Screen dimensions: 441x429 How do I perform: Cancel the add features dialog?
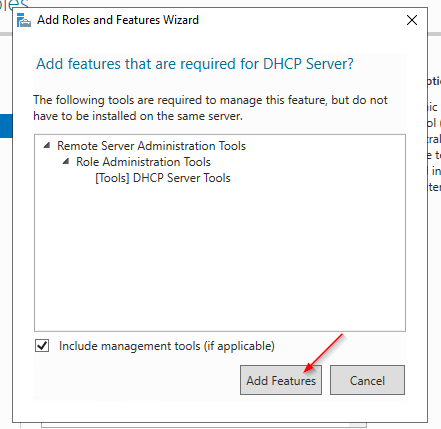(367, 380)
